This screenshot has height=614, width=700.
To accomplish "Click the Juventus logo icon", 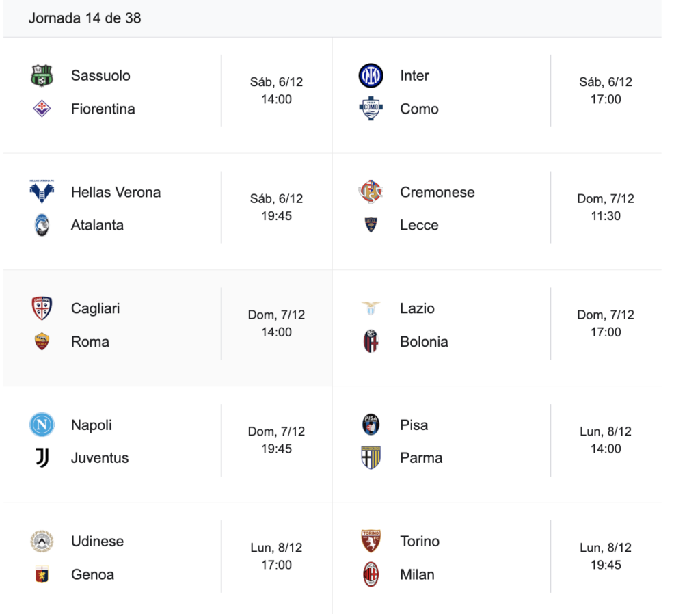I will pyautogui.click(x=42, y=458).
